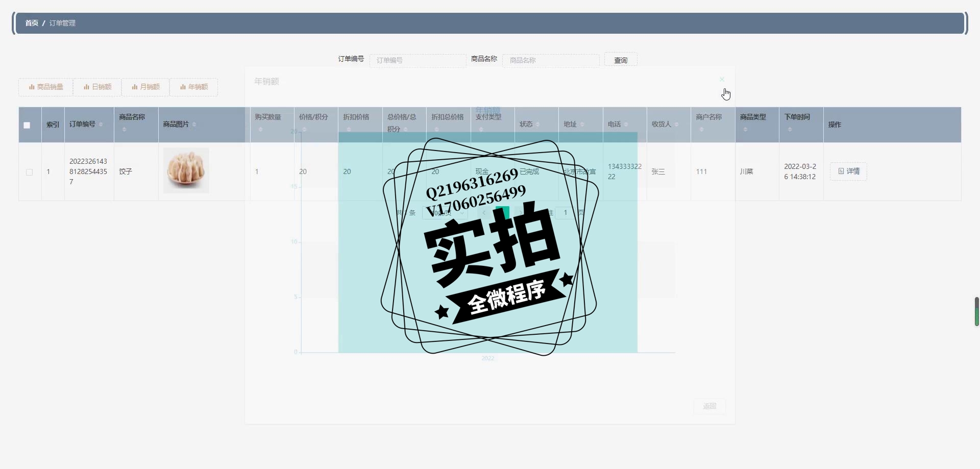
Task: Focus the 订单编号 search field
Action: click(x=418, y=60)
